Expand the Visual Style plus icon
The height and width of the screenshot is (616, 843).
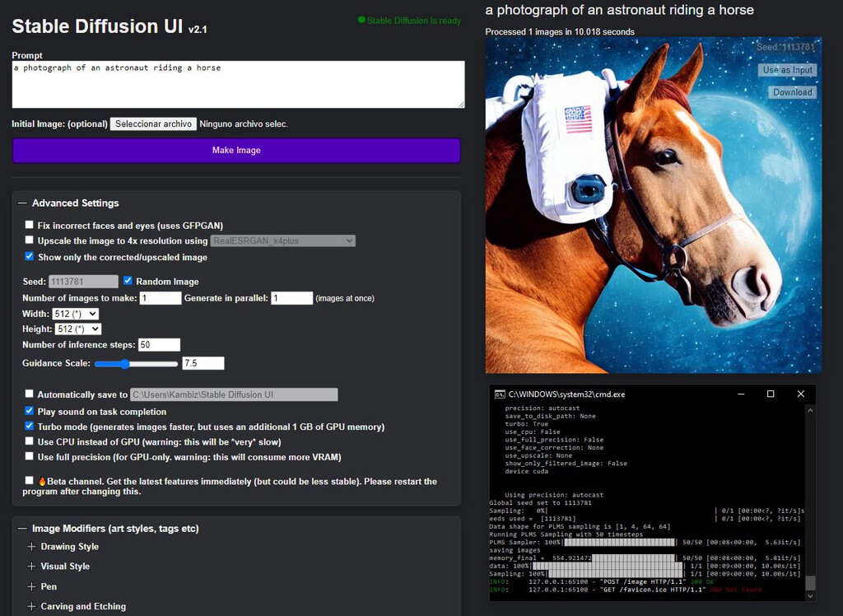[31, 567]
